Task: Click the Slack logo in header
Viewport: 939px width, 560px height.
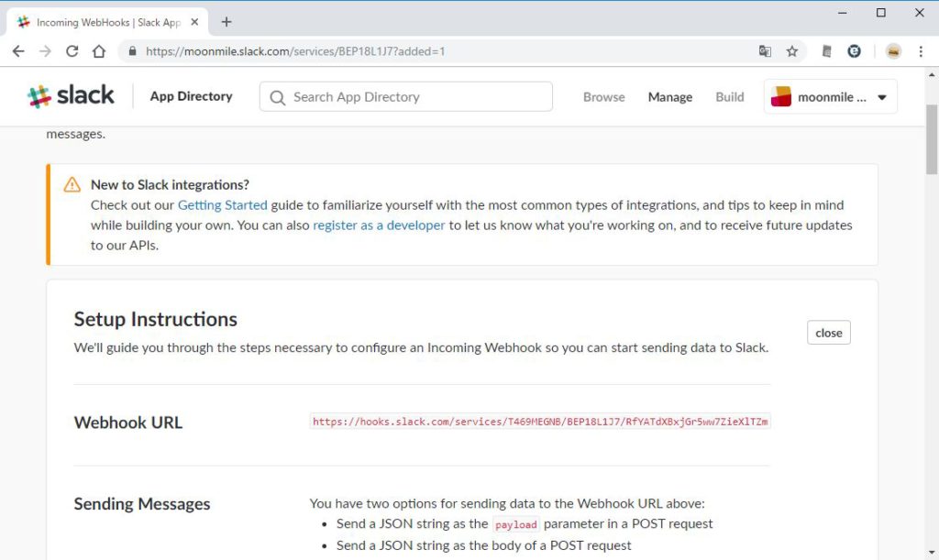Action: pos(72,96)
